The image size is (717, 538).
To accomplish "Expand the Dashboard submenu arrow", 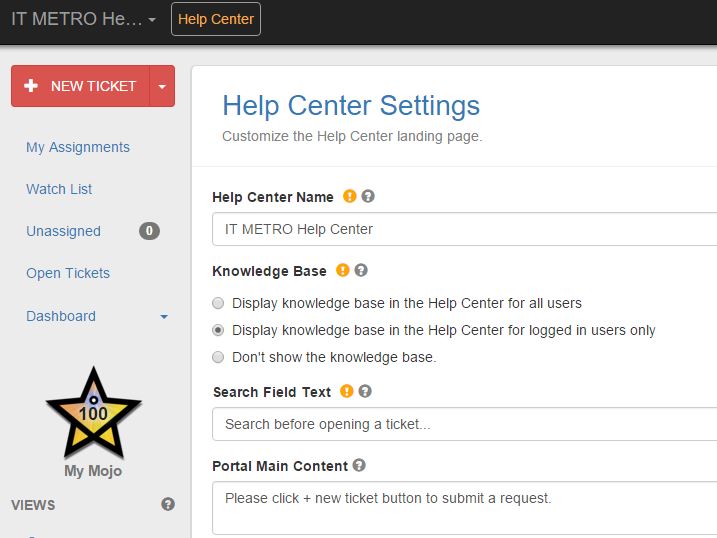I will click(164, 317).
